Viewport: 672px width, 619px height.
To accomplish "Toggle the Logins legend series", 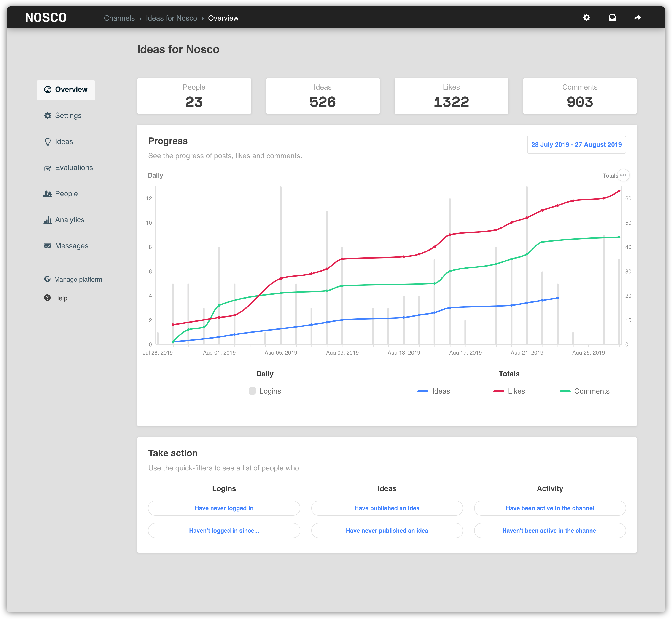I will (x=265, y=391).
